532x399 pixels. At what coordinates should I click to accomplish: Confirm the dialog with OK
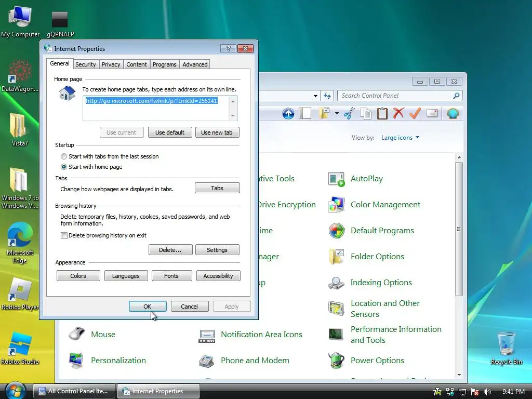coord(148,307)
